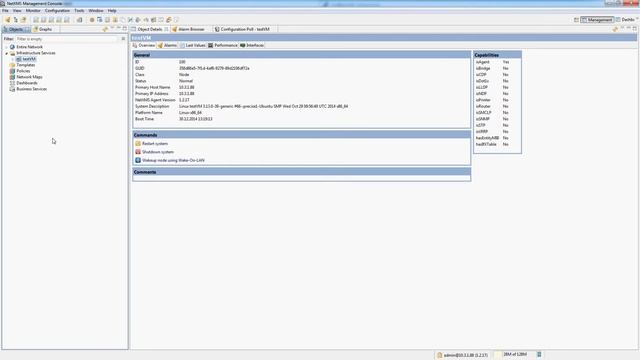Click the GUID value text
This screenshot has width=640, height=360.
214,68
